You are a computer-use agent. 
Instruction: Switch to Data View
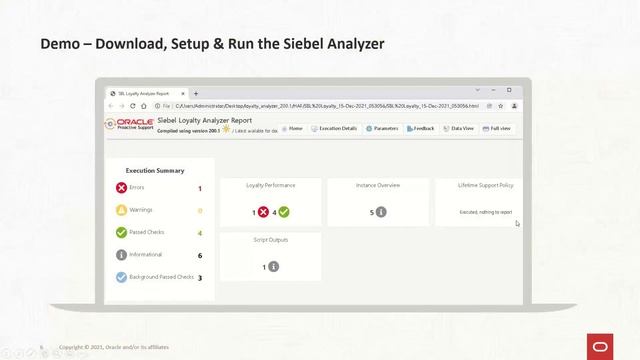(458, 129)
